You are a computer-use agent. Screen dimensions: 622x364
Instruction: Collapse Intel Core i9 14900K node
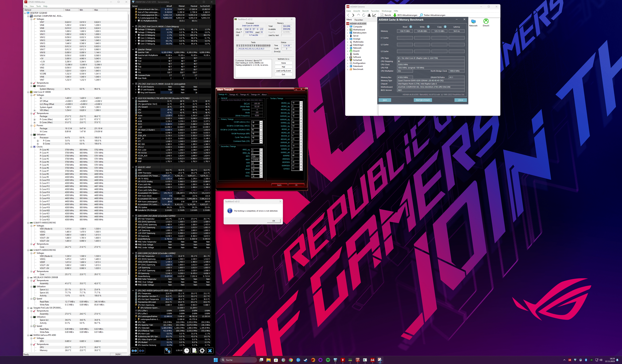[x=28, y=92]
